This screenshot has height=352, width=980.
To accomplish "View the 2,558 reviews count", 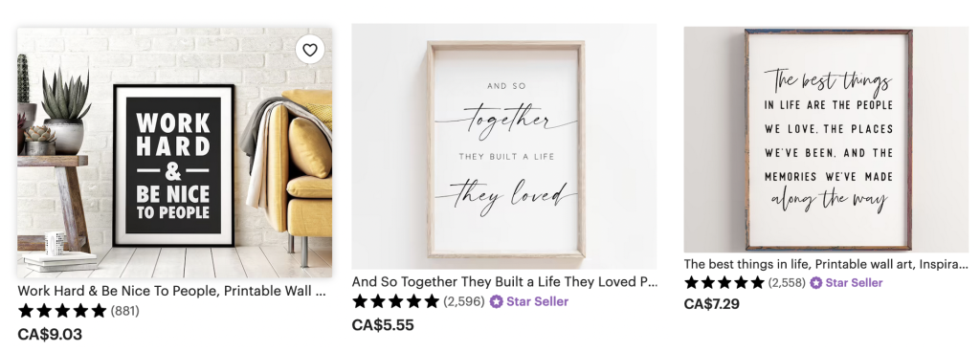I will coord(787,283).
